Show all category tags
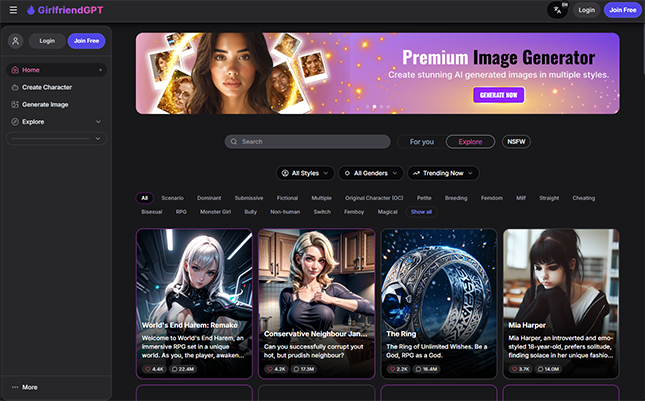The image size is (645, 401). (421, 212)
